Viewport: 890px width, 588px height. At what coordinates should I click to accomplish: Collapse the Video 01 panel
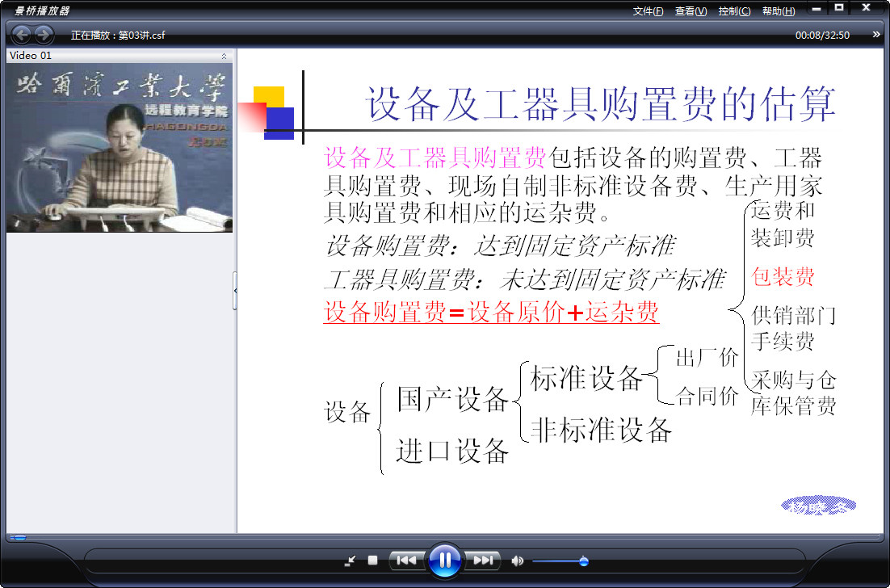[224, 56]
